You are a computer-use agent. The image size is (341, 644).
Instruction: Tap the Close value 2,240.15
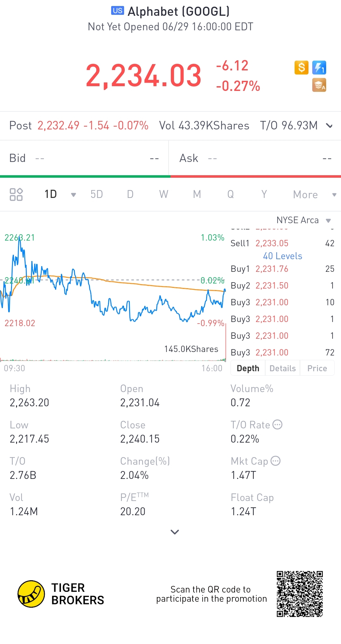(x=140, y=439)
